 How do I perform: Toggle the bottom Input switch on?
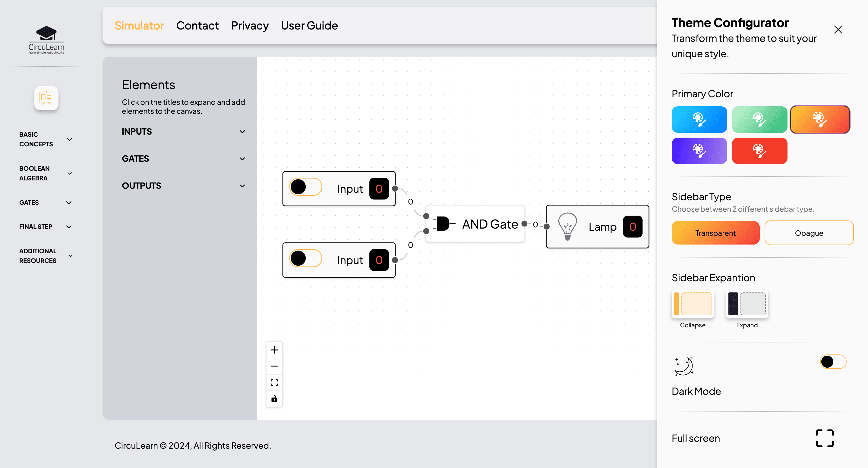[x=306, y=258]
